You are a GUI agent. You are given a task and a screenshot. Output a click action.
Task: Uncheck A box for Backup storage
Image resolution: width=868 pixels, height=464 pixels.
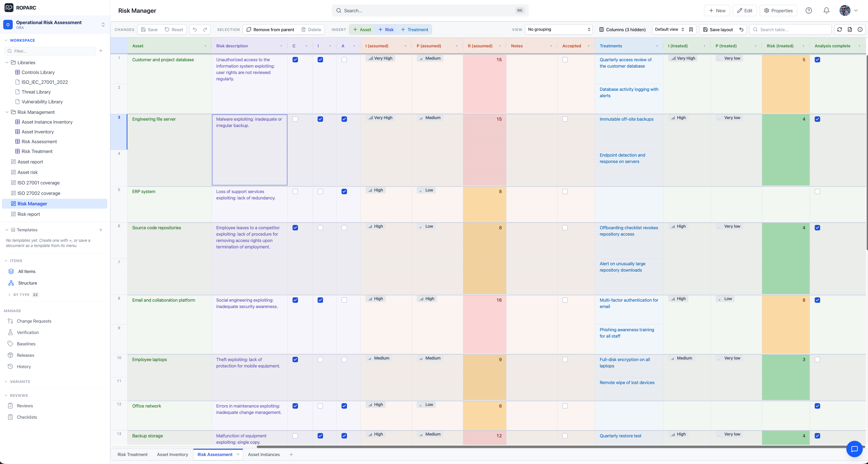tap(344, 436)
